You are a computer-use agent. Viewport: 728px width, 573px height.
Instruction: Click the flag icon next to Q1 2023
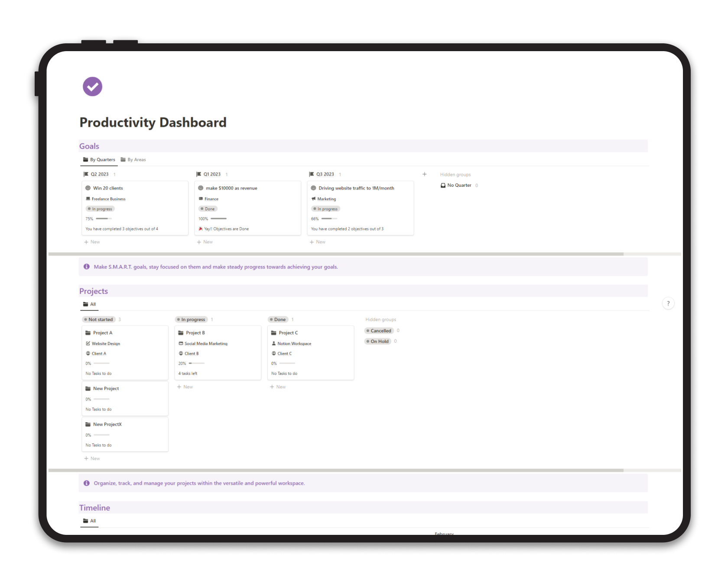pos(199,174)
